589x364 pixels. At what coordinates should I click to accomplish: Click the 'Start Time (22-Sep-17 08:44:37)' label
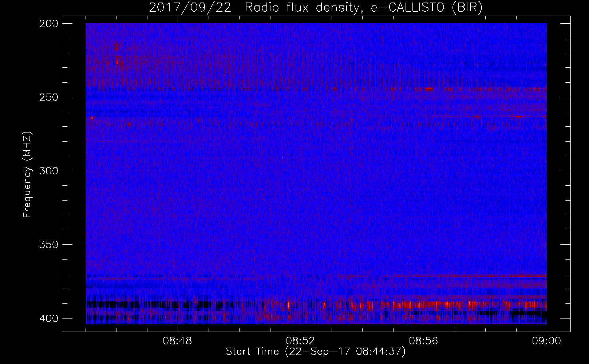point(316,352)
